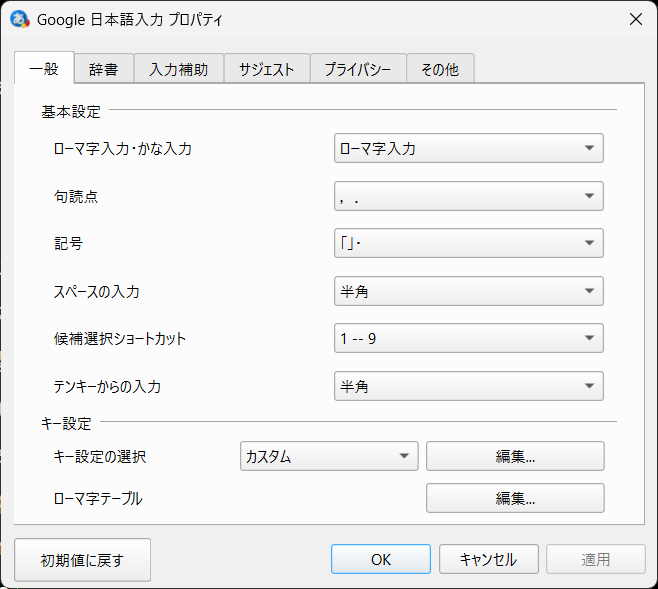Click the キー設定 section heading
658x589 pixels.
point(66,423)
